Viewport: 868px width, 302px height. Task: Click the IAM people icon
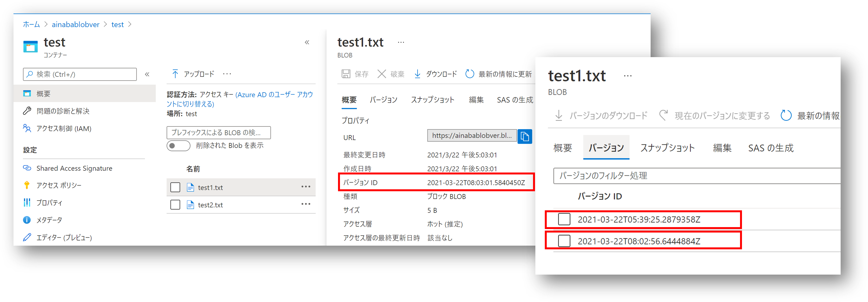click(27, 128)
